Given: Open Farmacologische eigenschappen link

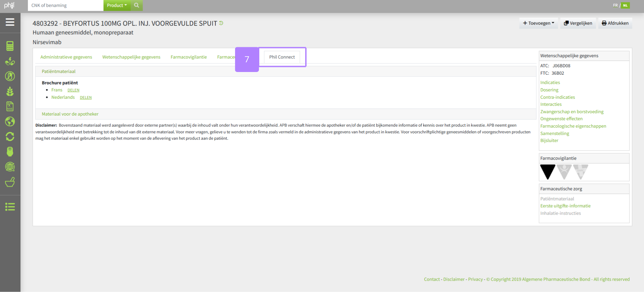Looking at the screenshot, I should click(573, 126).
